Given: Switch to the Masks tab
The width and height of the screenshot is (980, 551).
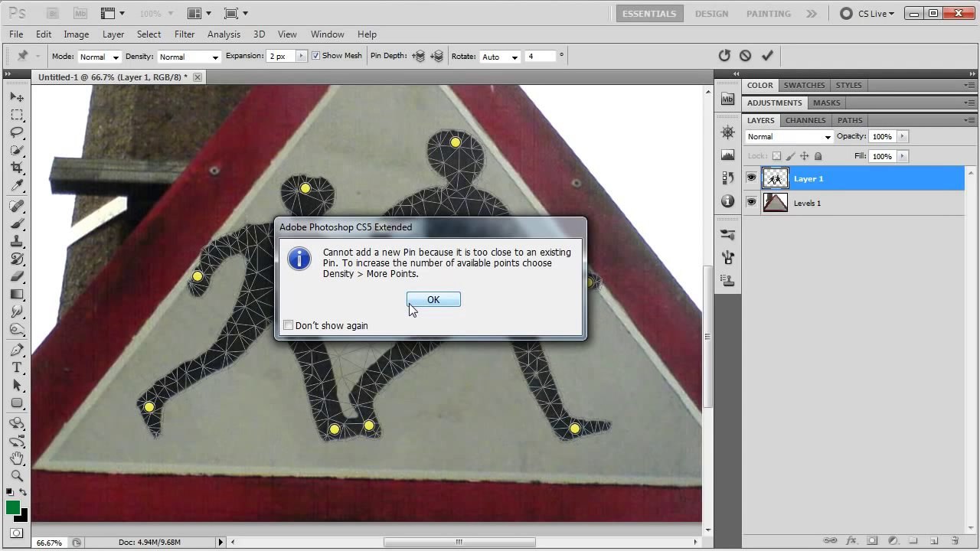Looking at the screenshot, I should pos(826,103).
